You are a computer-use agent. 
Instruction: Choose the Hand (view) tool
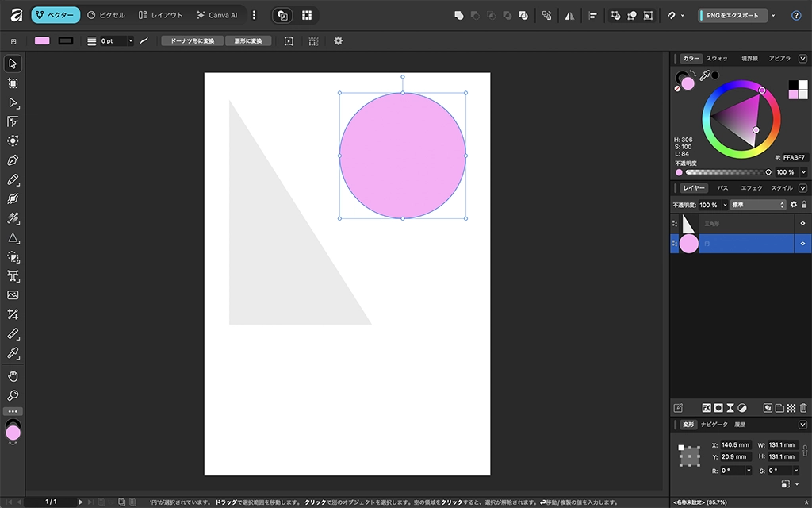point(13,376)
